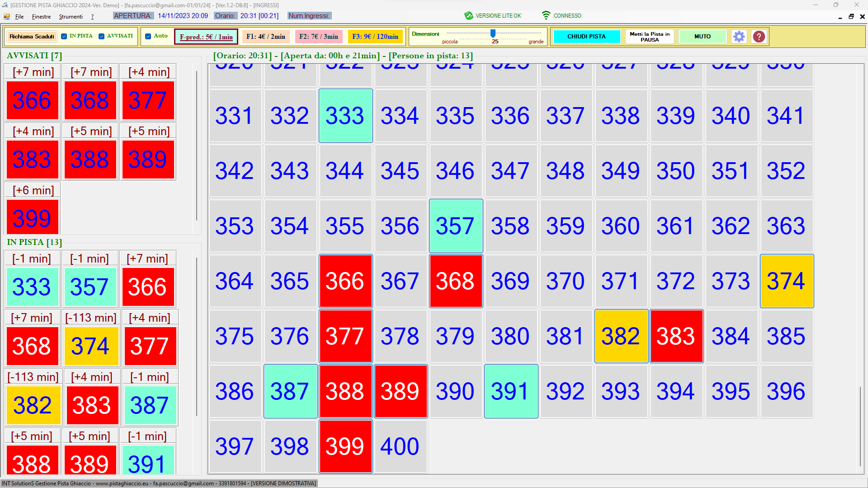Select F-pred 5€ / 1min tariff
Screen dimensions: 868x488
[206, 37]
